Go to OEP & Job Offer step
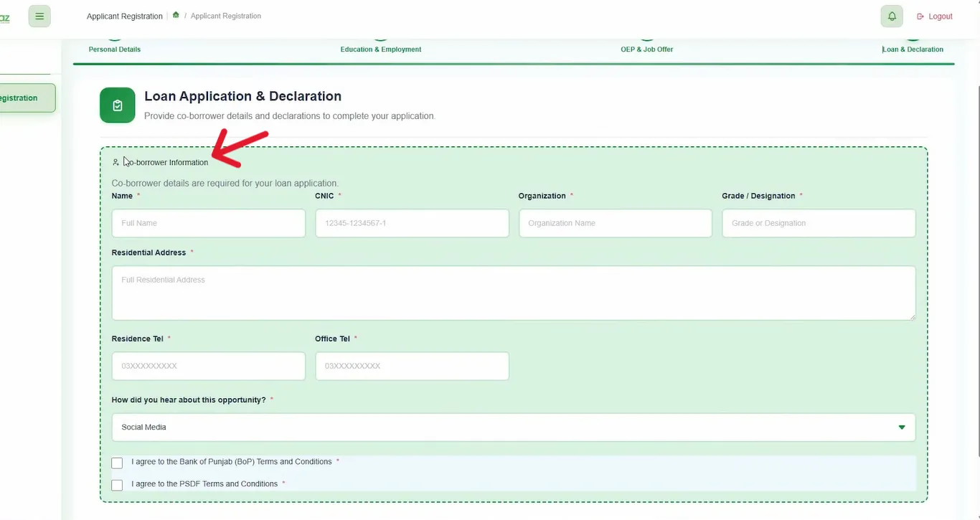980x520 pixels. (647, 49)
